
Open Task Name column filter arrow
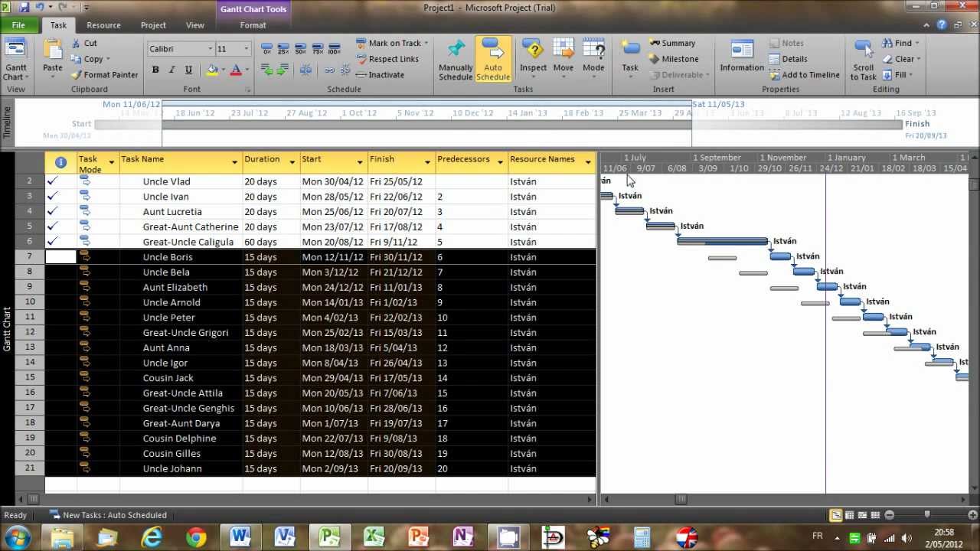pyautogui.click(x=235, y=161)
